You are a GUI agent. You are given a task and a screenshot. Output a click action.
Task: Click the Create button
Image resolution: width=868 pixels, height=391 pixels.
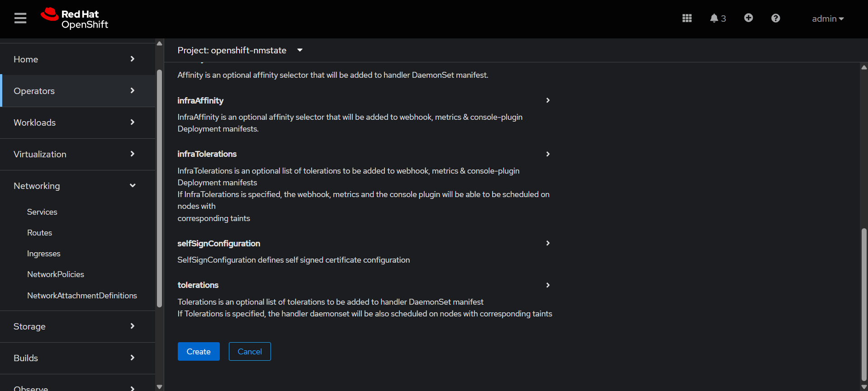[199, 352]
